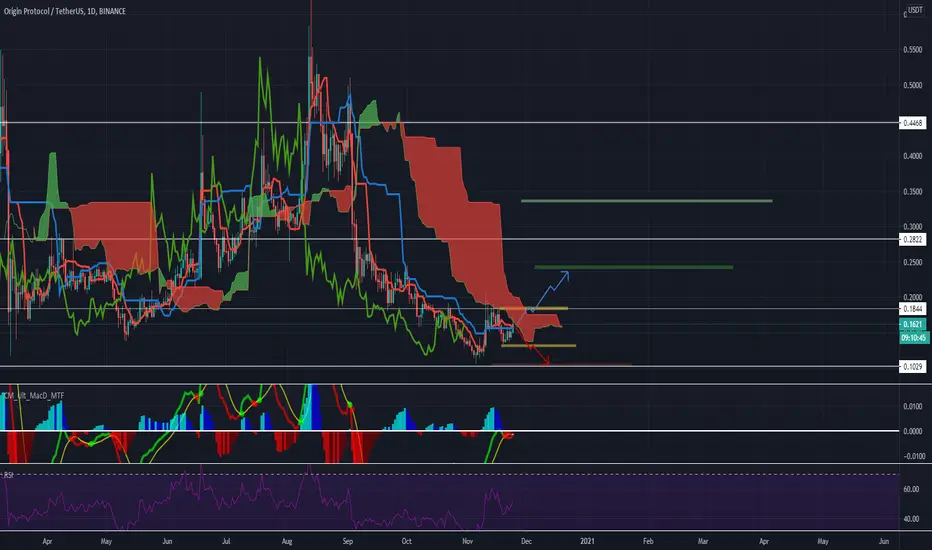This screenshot has height=550, width=932.
Task: Click the Sep label on time axis
Action: click(x=348, y=542)
